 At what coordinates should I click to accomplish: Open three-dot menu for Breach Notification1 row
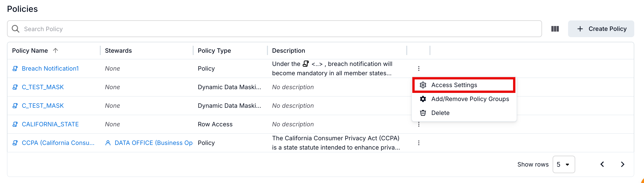coord(419,68)
